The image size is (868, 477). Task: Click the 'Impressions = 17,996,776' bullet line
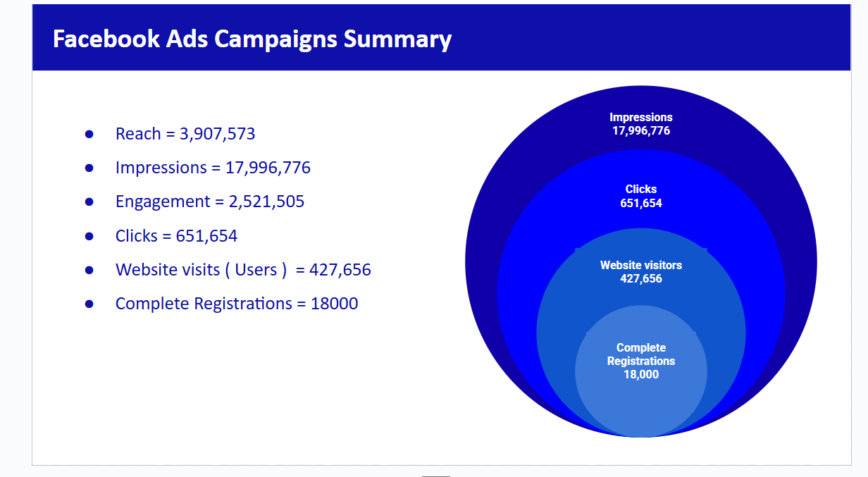[x=213, y=168]
